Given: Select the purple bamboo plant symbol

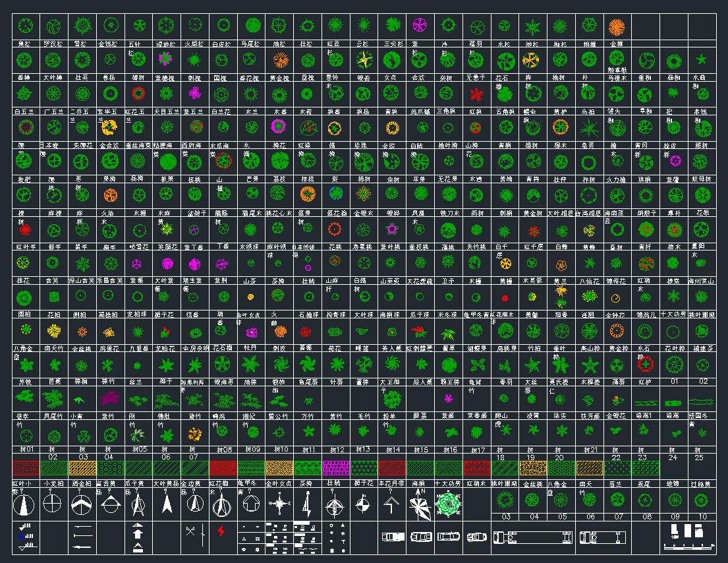Looking at the screenshot, I should (x=109, y=398).
